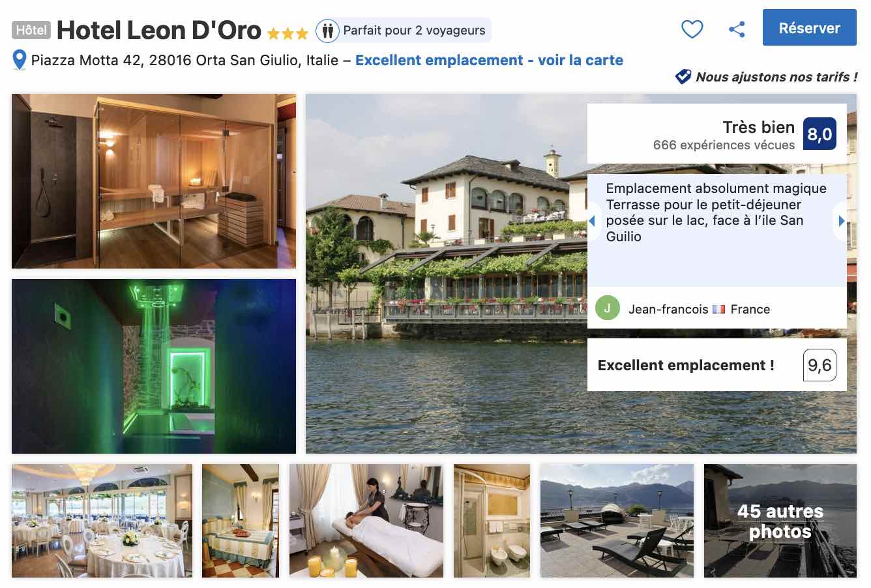
Task: Show next review with right arrow
Action: click(842, 221)
